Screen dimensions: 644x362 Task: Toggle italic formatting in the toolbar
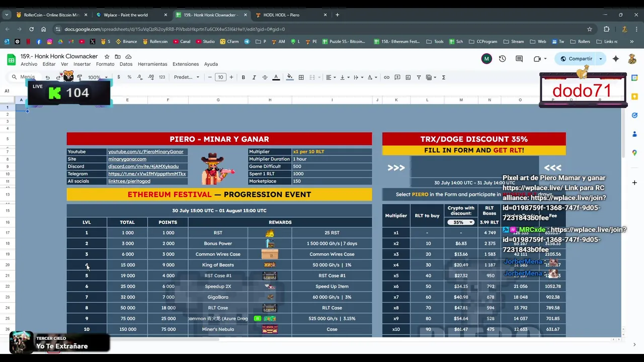click(254, 77)
